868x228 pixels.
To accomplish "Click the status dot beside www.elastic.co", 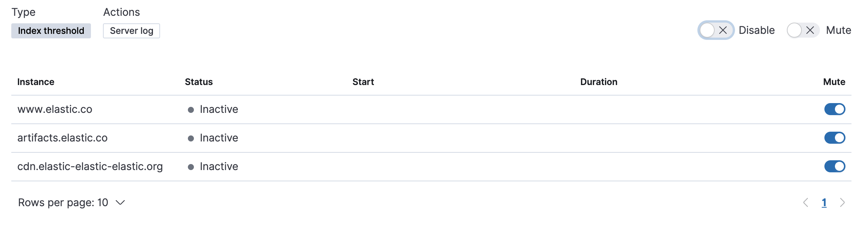I will tap(191, 109).
